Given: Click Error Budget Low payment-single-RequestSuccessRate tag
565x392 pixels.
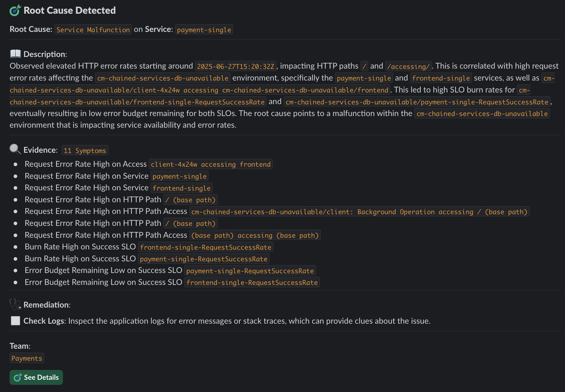Looking at the screenshot, I should point(250,271).
